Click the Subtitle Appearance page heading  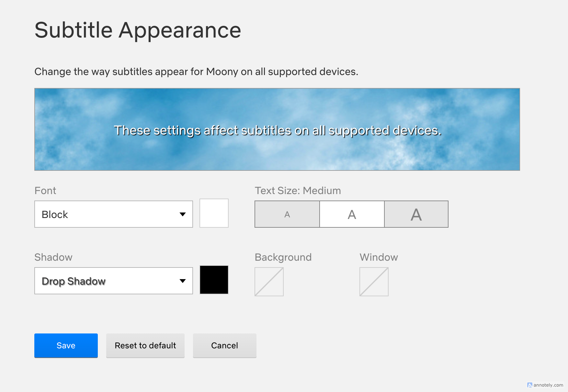pos(138,30)
